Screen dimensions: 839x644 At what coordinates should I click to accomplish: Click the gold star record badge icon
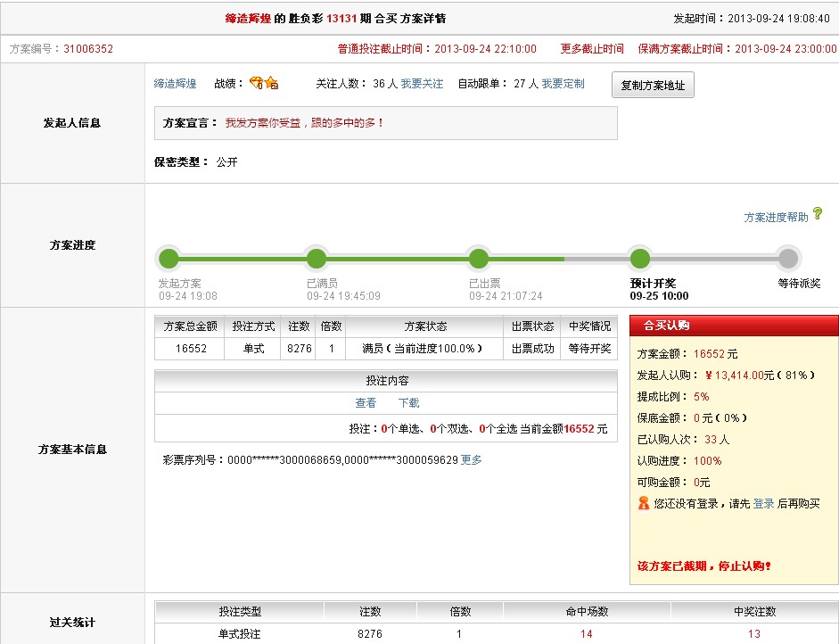coord(271,83)
